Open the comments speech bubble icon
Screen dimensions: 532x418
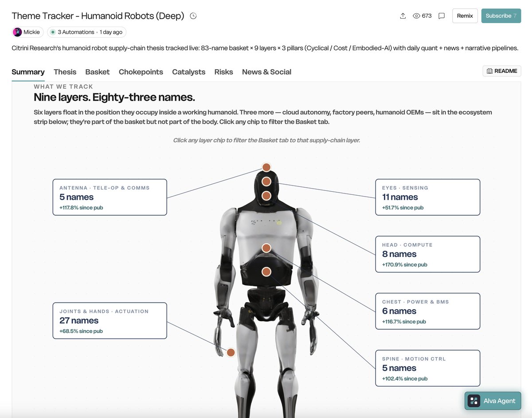tap(442, 16)
